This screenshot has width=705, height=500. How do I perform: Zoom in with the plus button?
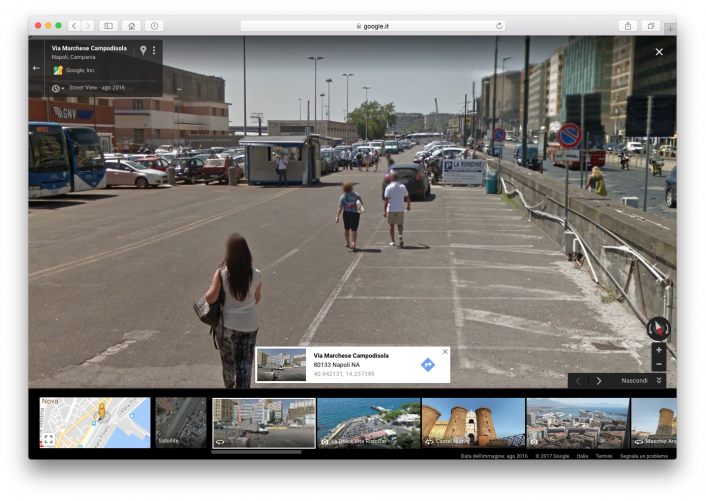pos(658,351)
